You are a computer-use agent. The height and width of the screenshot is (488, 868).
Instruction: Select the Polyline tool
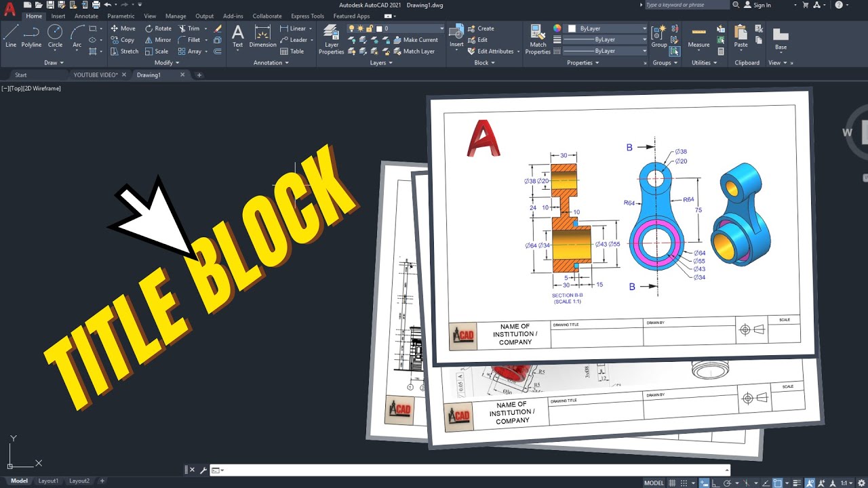[x=31, y=36]
